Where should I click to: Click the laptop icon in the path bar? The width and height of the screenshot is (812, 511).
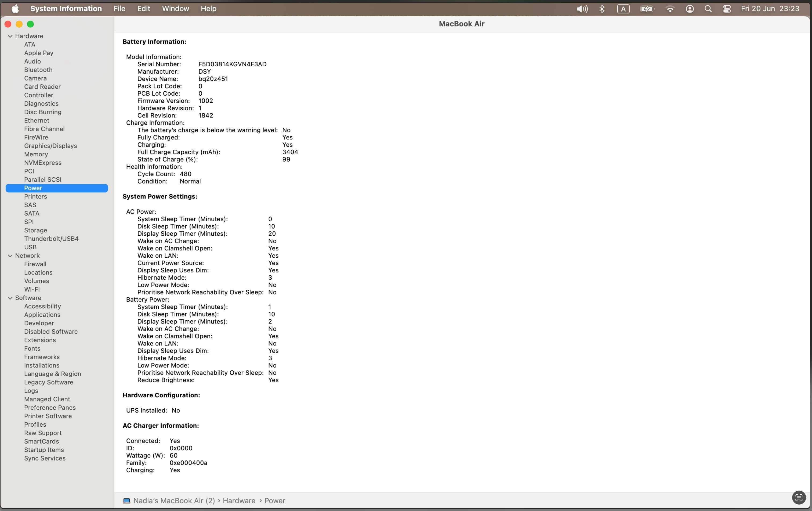click(x=126, y=501)
